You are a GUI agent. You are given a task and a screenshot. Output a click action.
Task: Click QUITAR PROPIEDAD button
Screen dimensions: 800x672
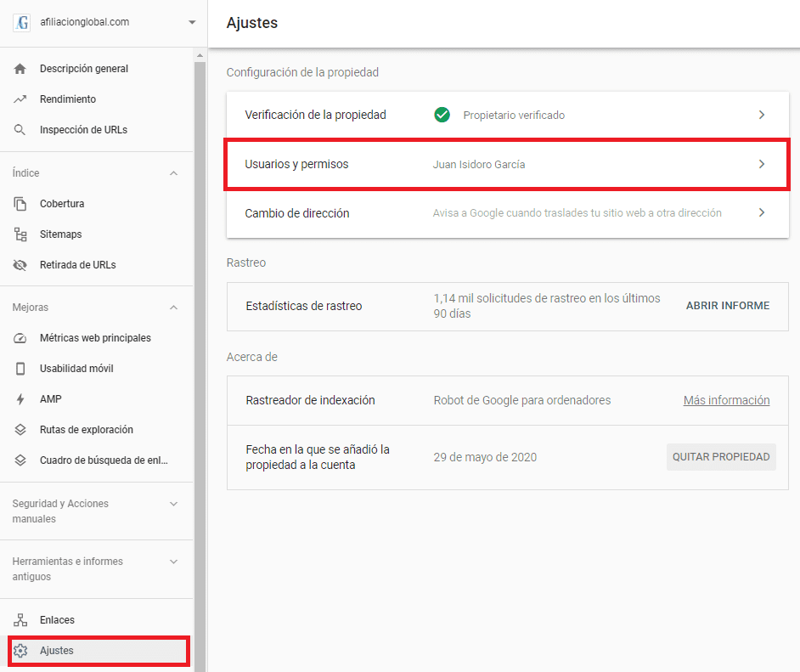click(721, 457)
